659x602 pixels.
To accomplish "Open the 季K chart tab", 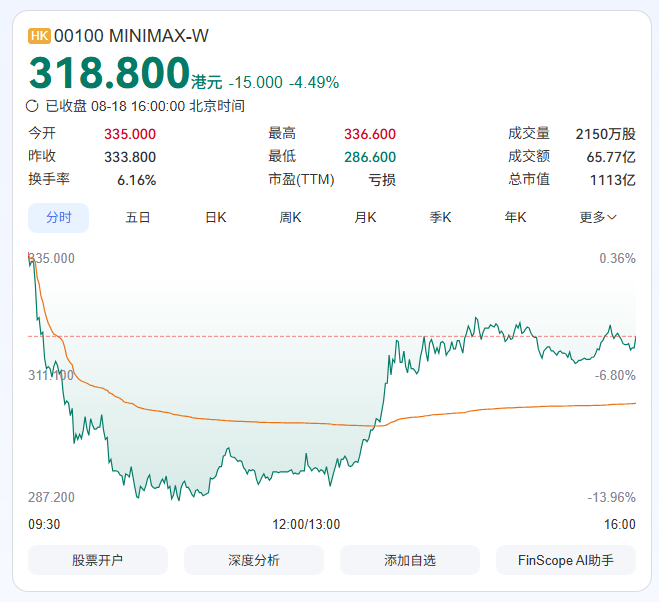I will click(x=440, y=218).
